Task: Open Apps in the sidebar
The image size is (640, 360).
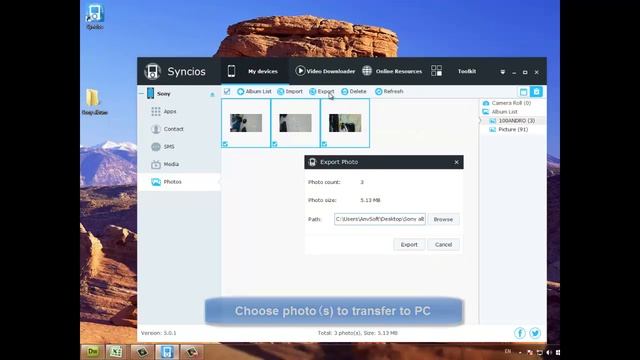Action: point(170,111)
